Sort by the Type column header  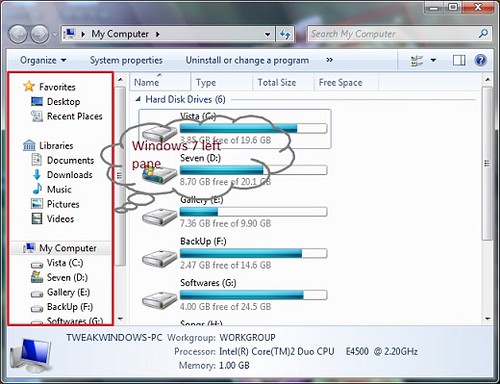[x=221, y=82]
